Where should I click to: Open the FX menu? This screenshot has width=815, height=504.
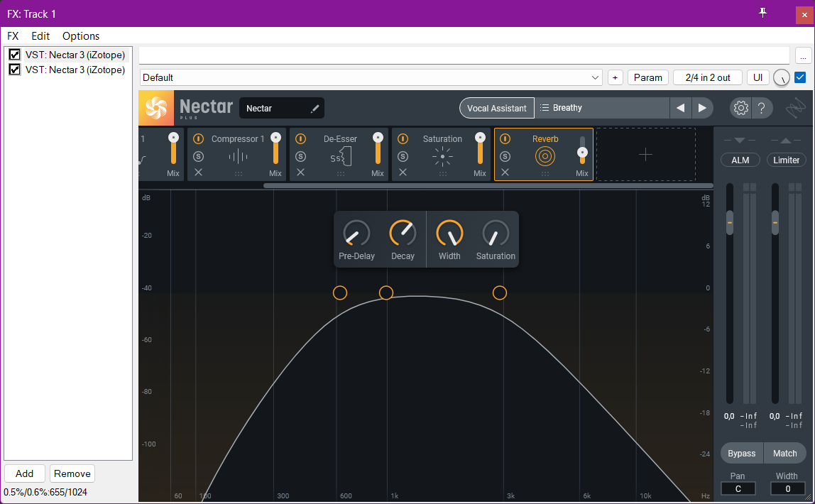tap(13, 36)
